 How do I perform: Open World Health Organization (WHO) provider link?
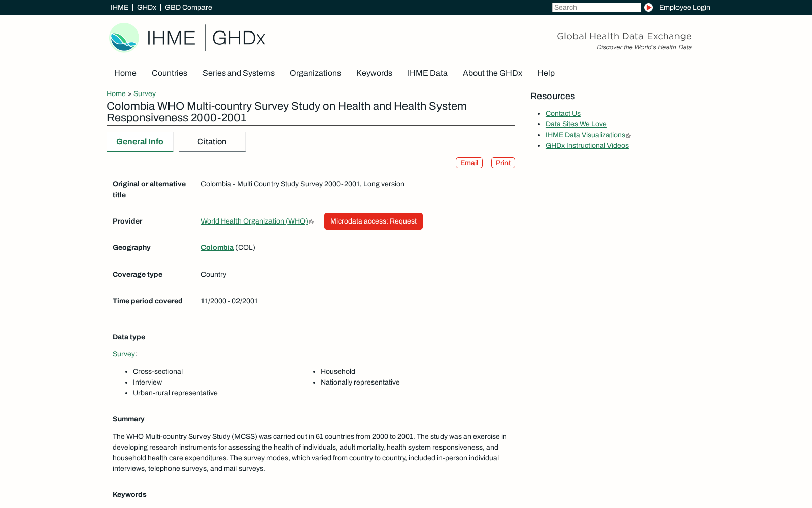254,221
